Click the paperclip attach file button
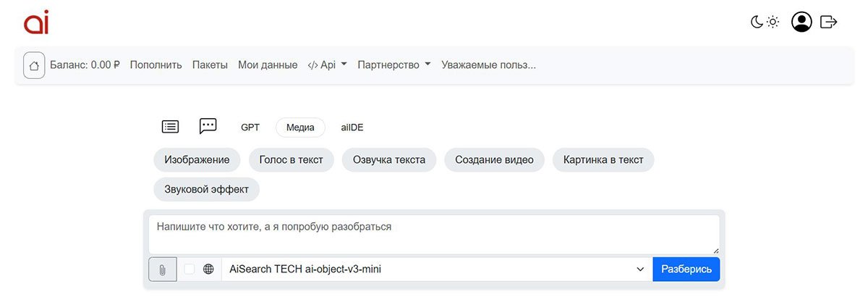The image size is (868, 297). 163,269
